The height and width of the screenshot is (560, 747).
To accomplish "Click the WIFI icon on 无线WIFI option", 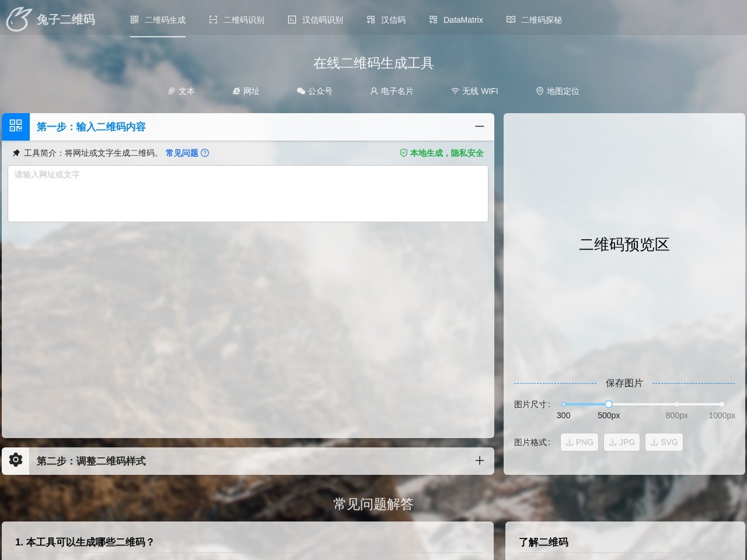I will click(455, 91).
